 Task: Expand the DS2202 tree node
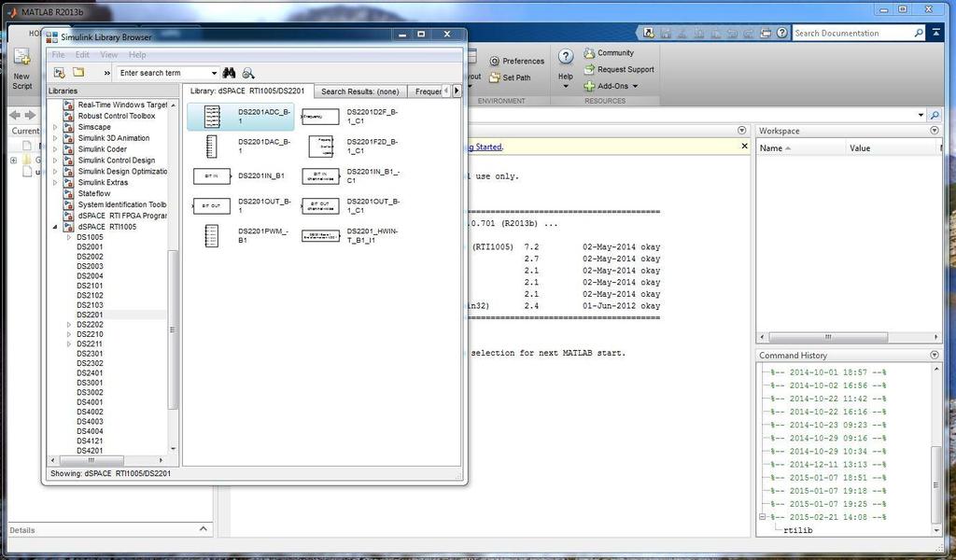[x=69, y=325]
